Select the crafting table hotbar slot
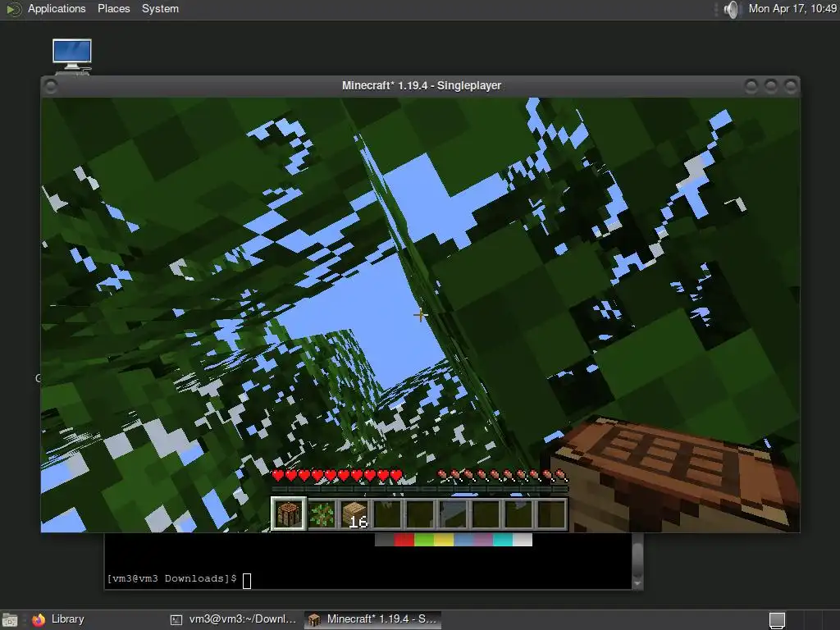 tap(288, 514)
